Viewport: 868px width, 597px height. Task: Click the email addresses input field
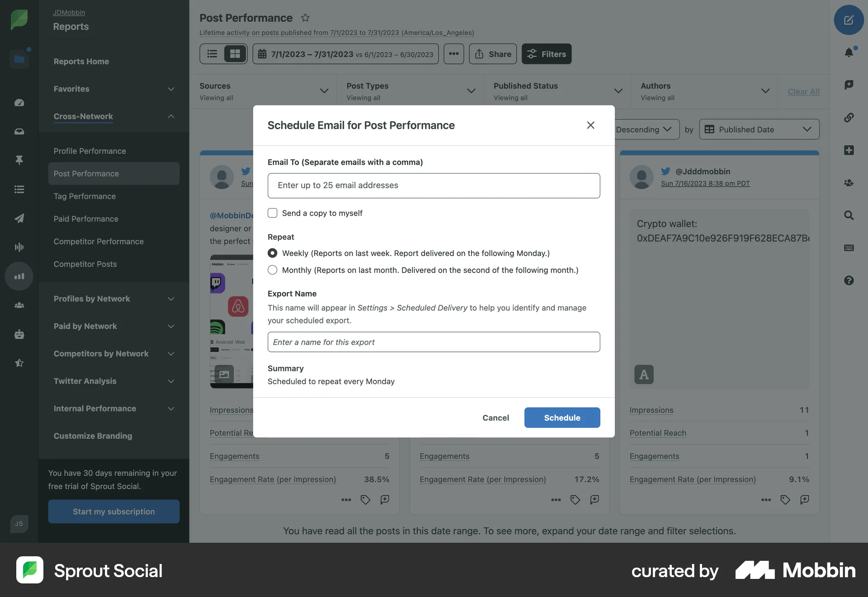[x=434, y=185]
